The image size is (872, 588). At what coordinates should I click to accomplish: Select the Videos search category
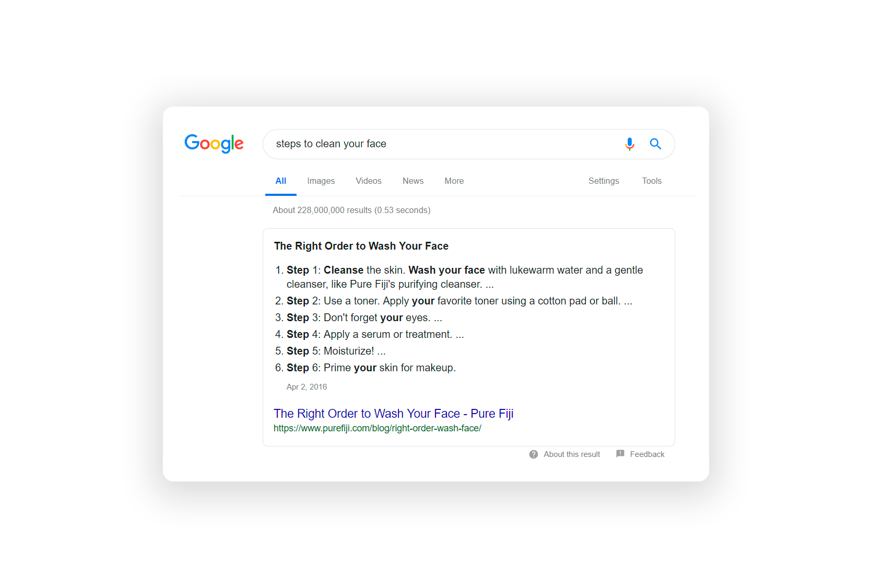[368, 181]
